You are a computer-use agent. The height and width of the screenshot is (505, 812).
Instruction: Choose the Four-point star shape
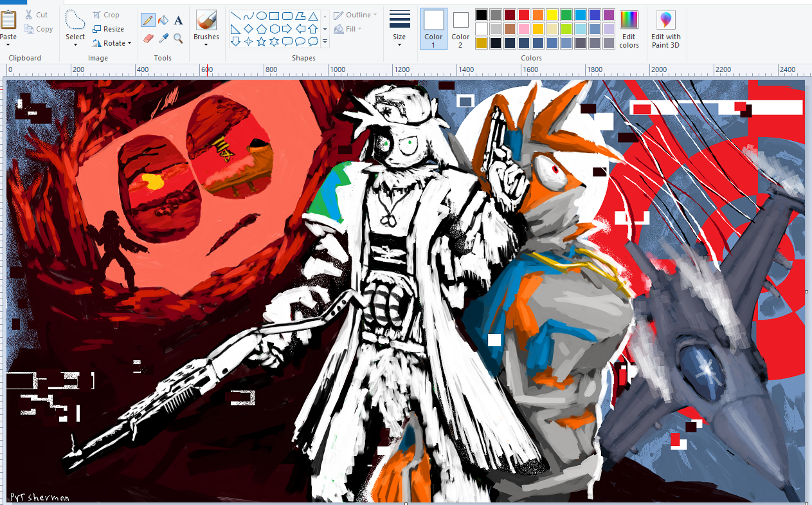tap(249, 42)
